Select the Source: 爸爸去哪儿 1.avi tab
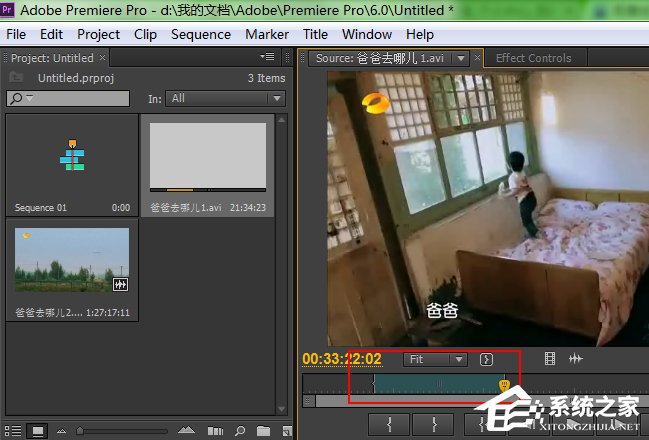The image size is (649, 440). click(x=380, y=58)
